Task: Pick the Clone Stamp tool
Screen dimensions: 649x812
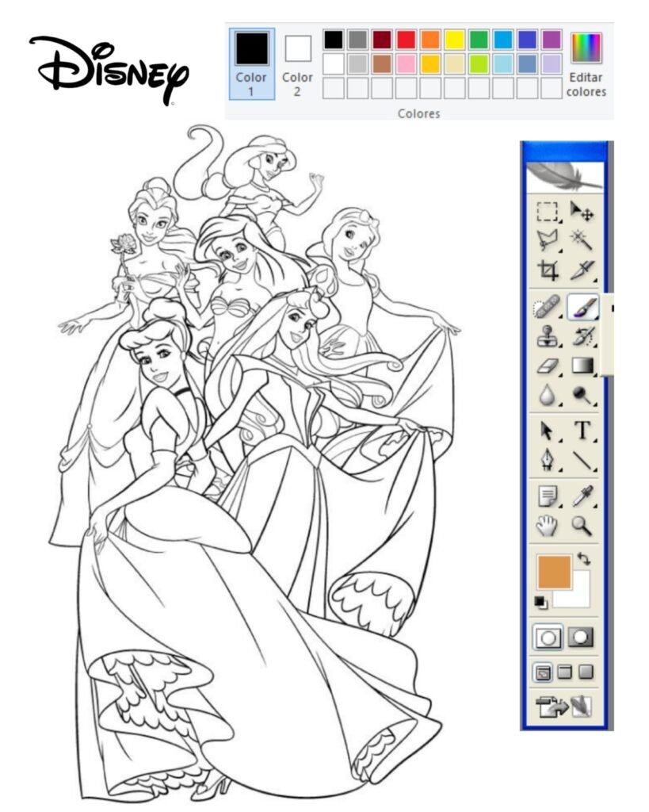Action: 547,337
